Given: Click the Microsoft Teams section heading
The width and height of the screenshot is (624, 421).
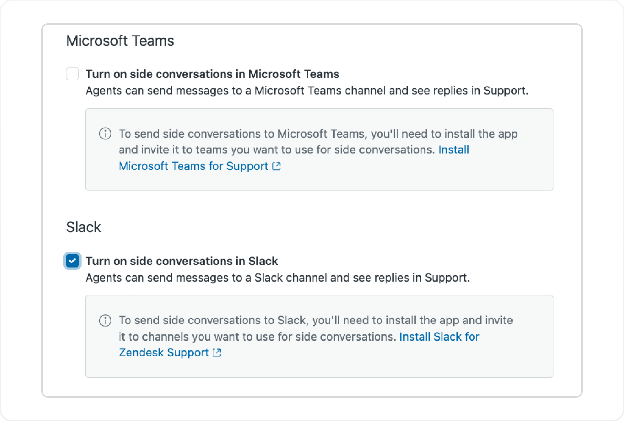Looking at the screenshot, I should tap(120, 41).
